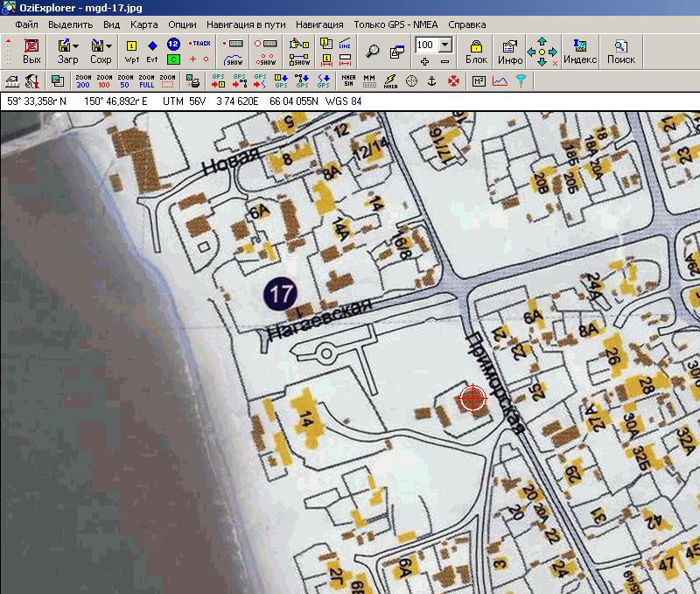
Task: Open the Индекс index map
Action: pos(580,52)
